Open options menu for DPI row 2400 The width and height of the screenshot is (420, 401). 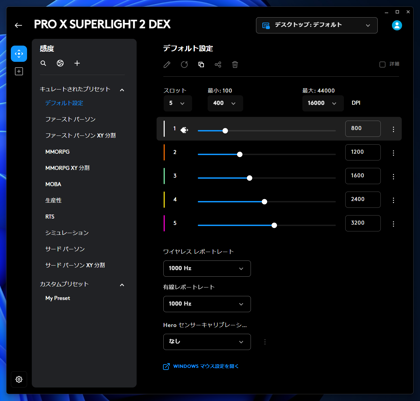coord(393,200)
